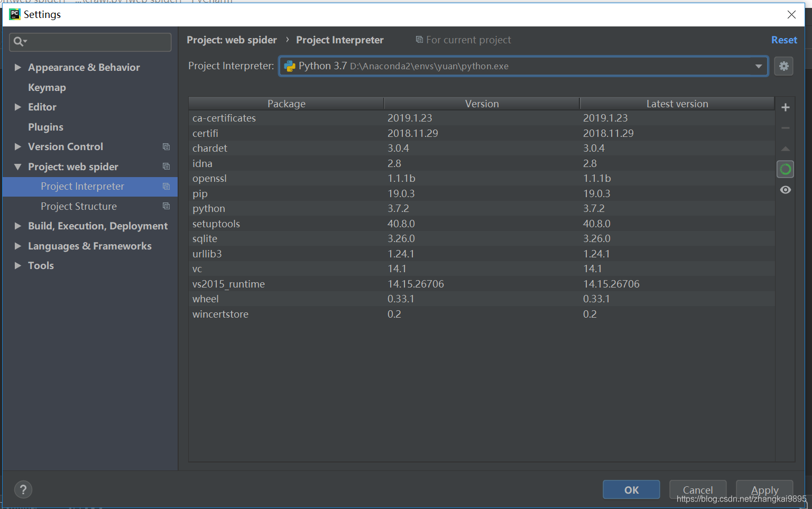Select the python package row
Image resolution: width=812 pixels, height=509 pixels.
click(482, 208)
